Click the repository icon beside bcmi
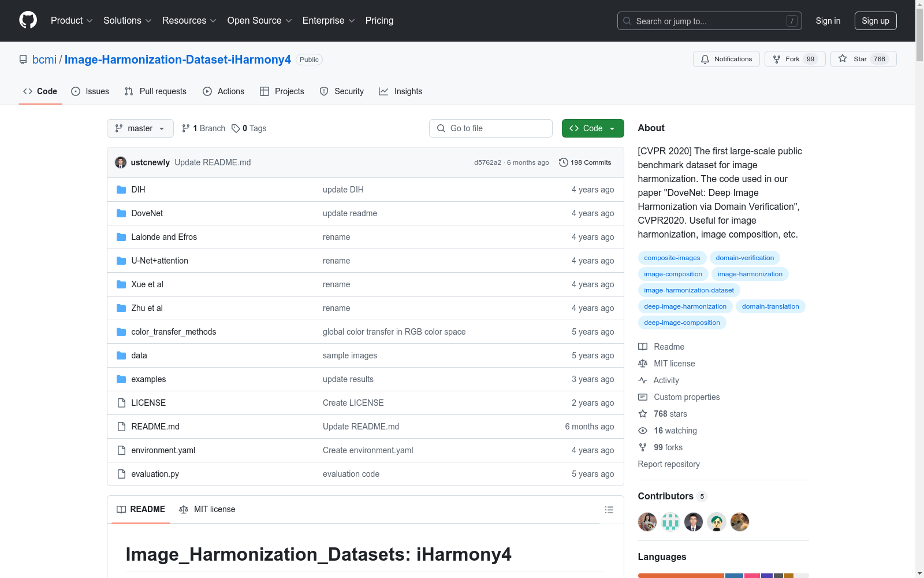Screen dimensions: 924x578 pos(23,60)
